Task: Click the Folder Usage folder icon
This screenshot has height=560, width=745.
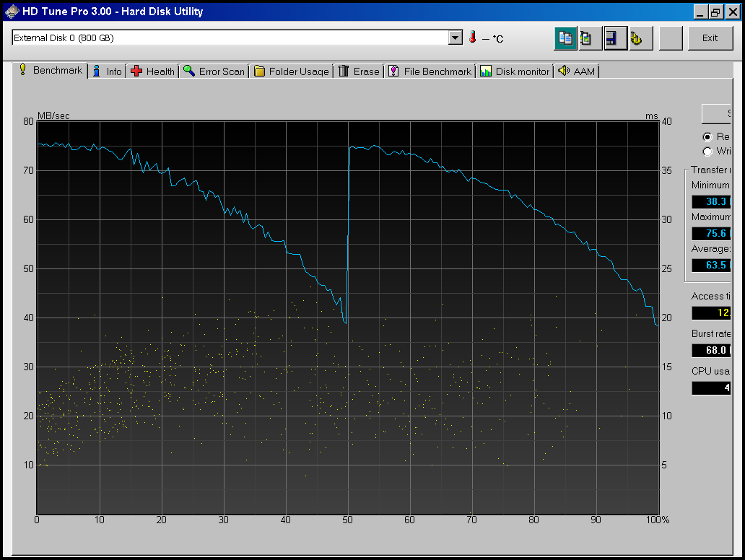Action: click(259, 71)
